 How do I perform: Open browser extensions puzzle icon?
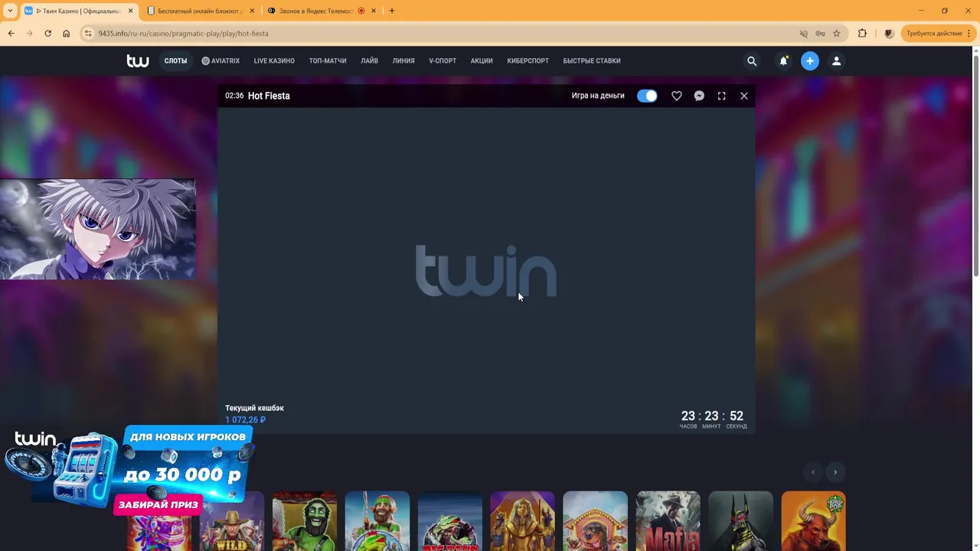click(x=862, y=34)
